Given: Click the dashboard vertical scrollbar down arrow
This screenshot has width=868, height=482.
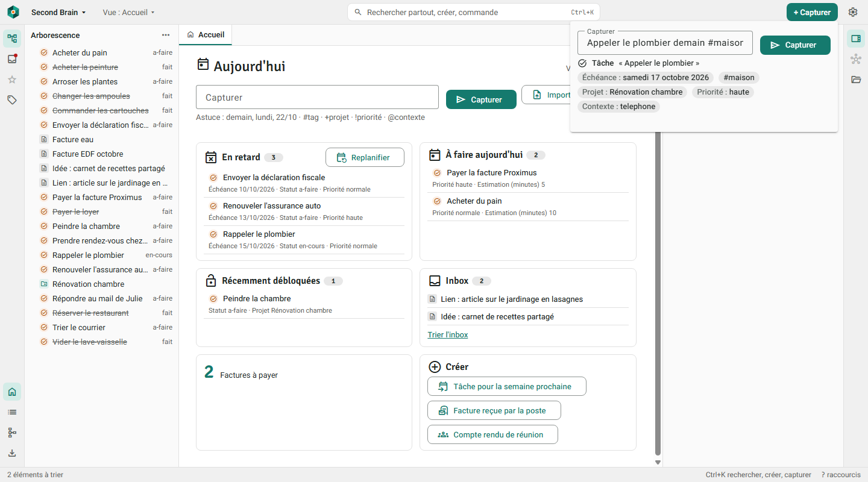Looking at the screenshot, I should (658, 462).
